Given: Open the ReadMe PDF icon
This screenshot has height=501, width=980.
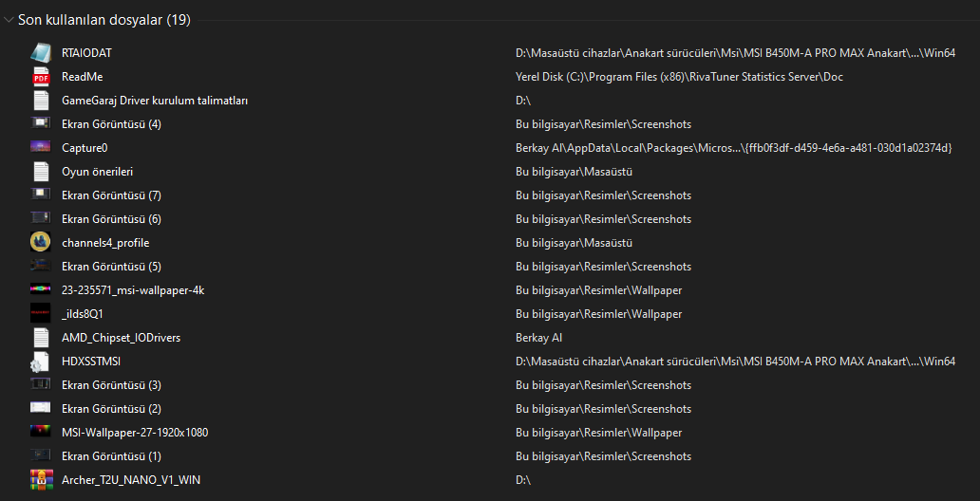Looking at the screenshot, I should pos(41,77).
